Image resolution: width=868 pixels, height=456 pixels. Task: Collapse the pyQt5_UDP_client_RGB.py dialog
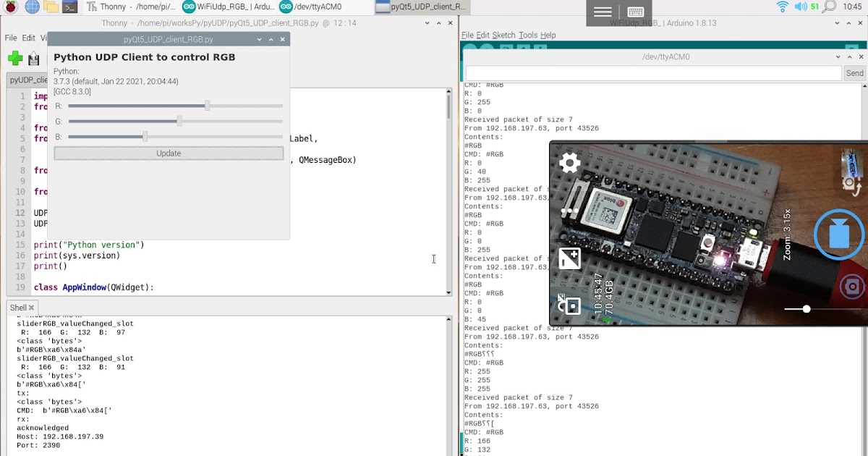click(259, 39)
